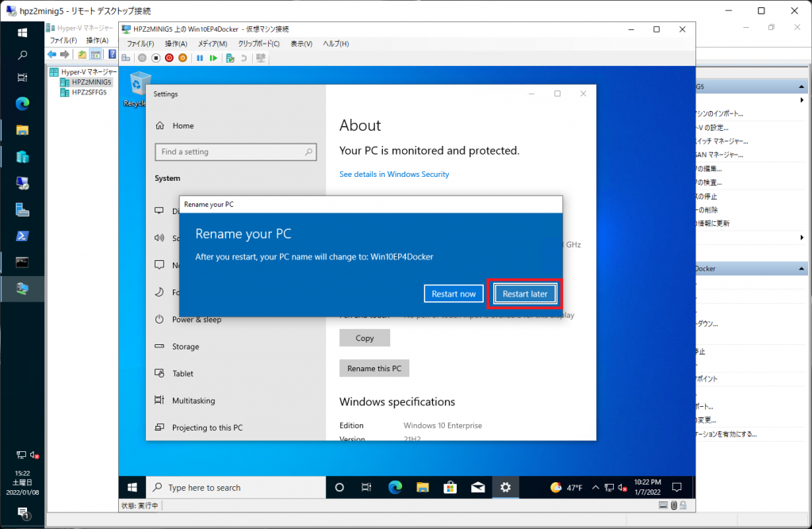Click Cortana circle on guest taskbar

pyautogui.click(x=339, y=488)
